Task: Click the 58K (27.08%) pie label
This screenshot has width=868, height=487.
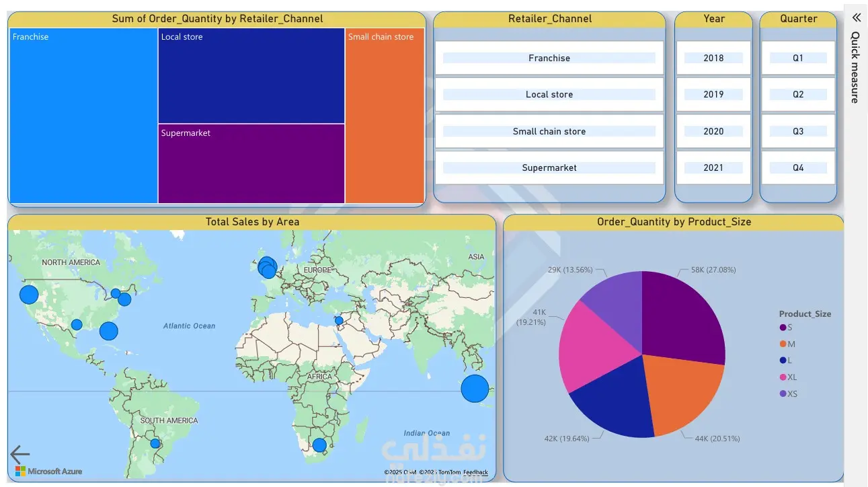Action: point(713,270)
